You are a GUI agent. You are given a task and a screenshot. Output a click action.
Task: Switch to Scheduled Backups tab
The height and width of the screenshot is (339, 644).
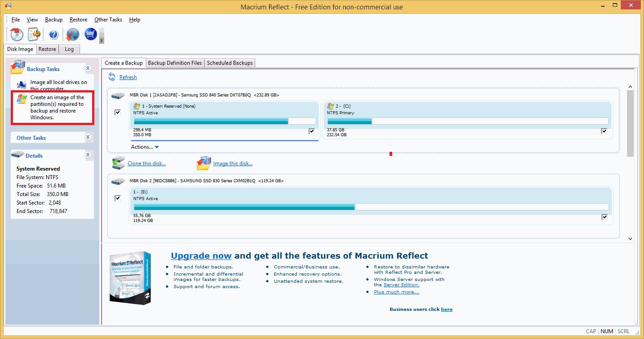click(230, 63)
